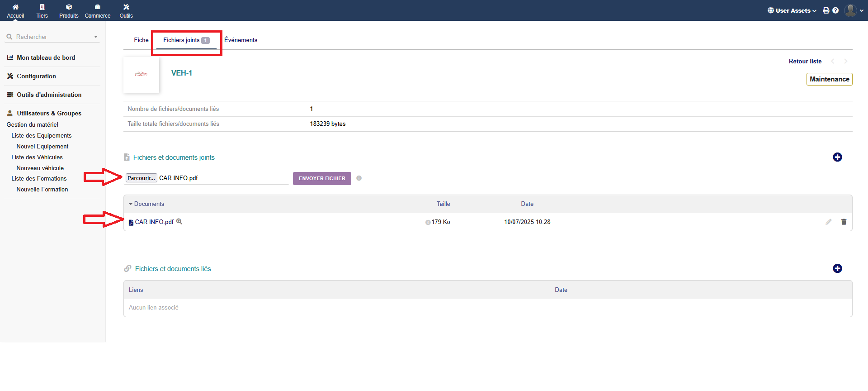Viewport: 868px width, 391px height.
Task: Open the Commerce module icon
Action: [x=97, y=7]
